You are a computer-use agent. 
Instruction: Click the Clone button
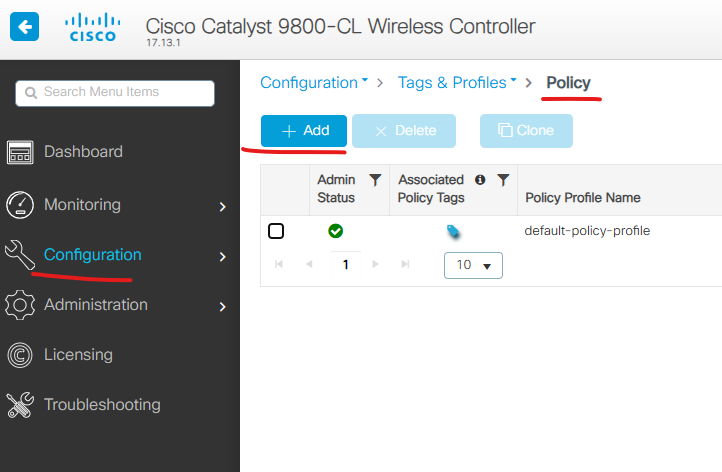coord(526,131)
